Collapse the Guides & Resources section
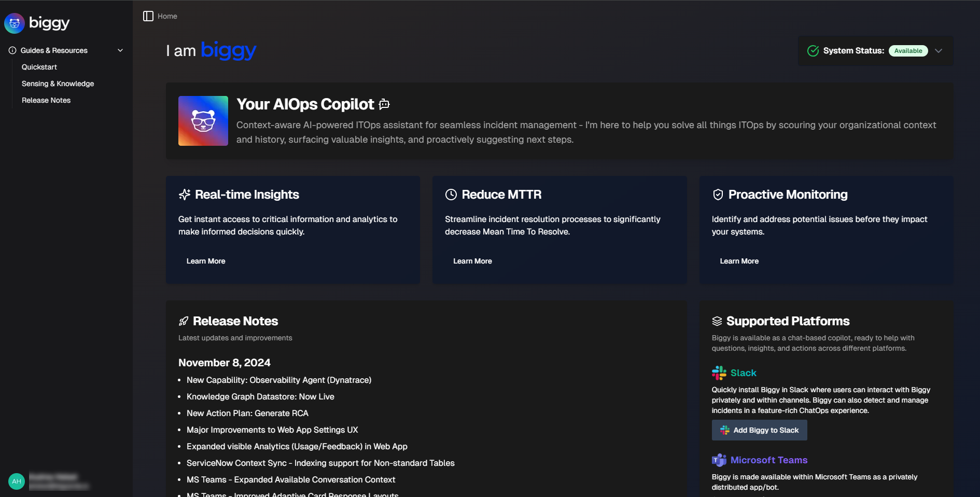The height and width of the screenshot is (497, 980). pyautogui.click(x=120, y=50)
